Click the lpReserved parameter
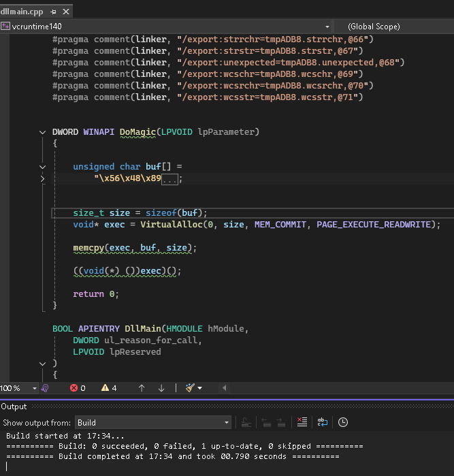454x476 pixels. [135, 352]
